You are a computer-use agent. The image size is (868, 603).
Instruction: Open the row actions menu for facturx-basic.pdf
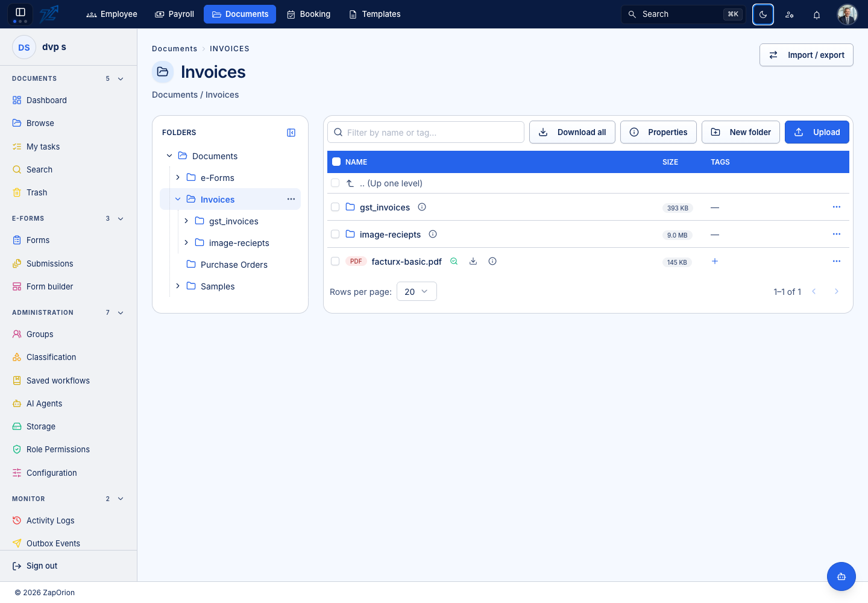pyautogui.click(x=837, y=261)
